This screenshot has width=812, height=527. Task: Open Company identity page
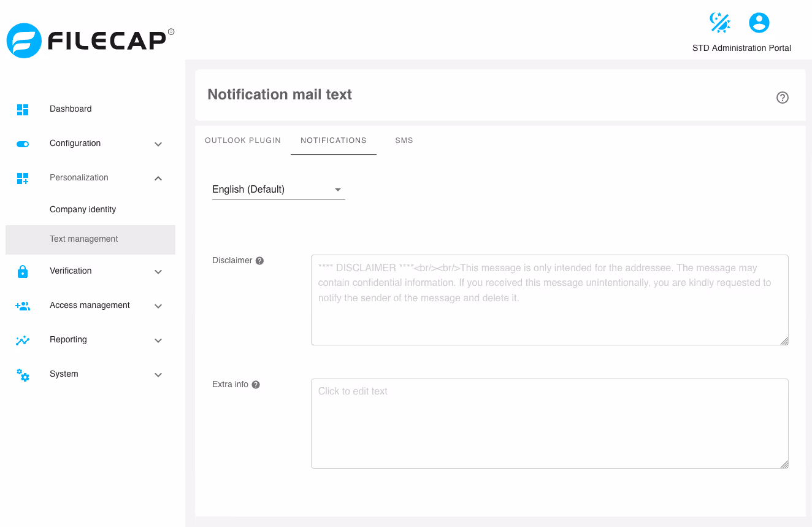click(83, 210)
